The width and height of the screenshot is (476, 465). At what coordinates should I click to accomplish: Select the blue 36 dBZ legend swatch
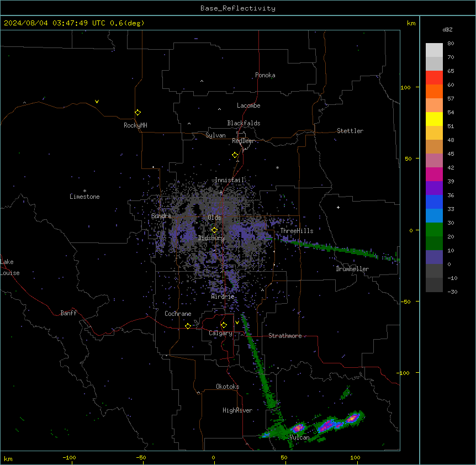pos(434,202)
